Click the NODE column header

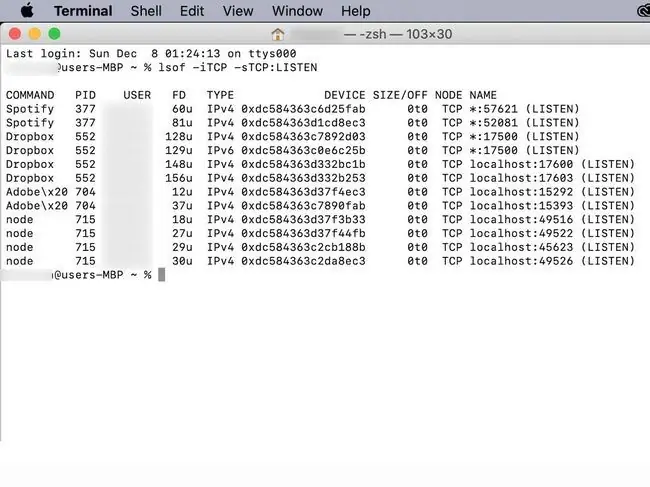coord(449,95)
